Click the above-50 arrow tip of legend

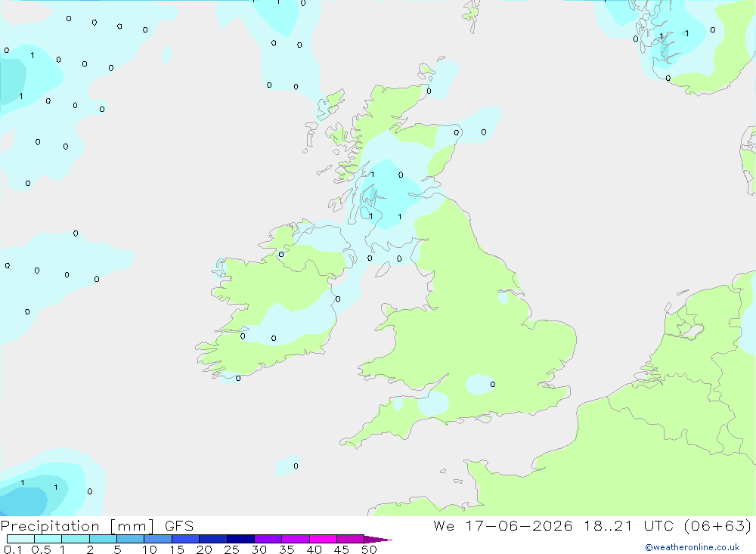tap(377, 540)
